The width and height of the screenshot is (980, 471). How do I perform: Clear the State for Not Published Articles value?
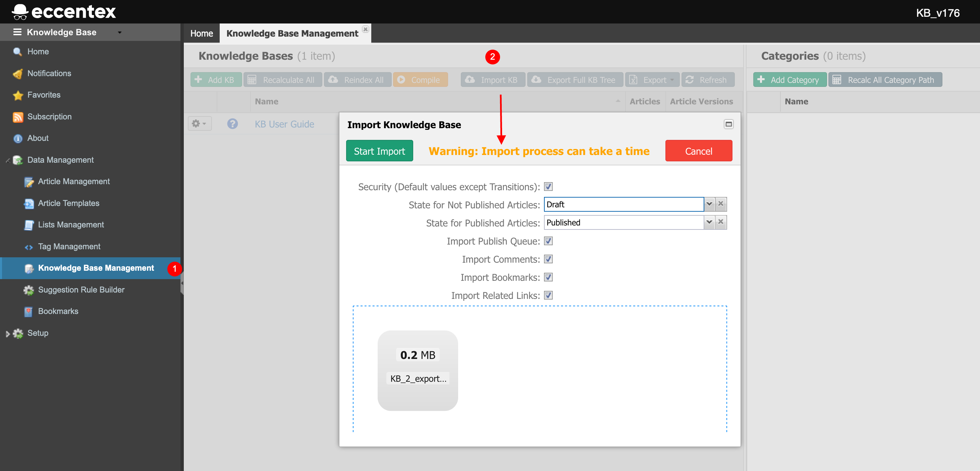click(x=720, y=204)
